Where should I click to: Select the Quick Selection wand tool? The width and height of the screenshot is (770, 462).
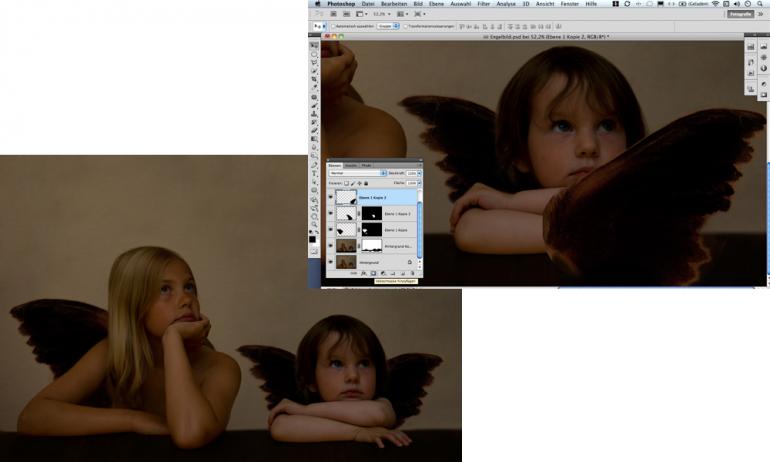[314, 71]
